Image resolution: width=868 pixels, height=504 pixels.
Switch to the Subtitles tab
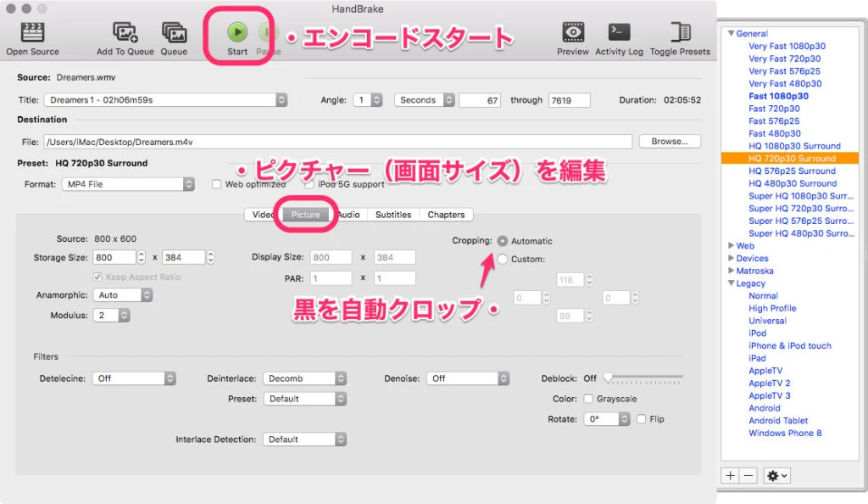point(393,215)
